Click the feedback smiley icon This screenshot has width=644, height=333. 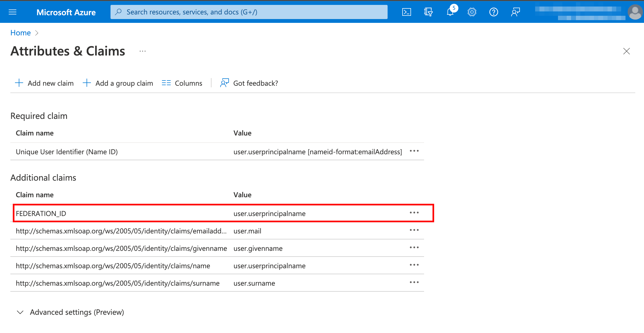coord(515,12)
